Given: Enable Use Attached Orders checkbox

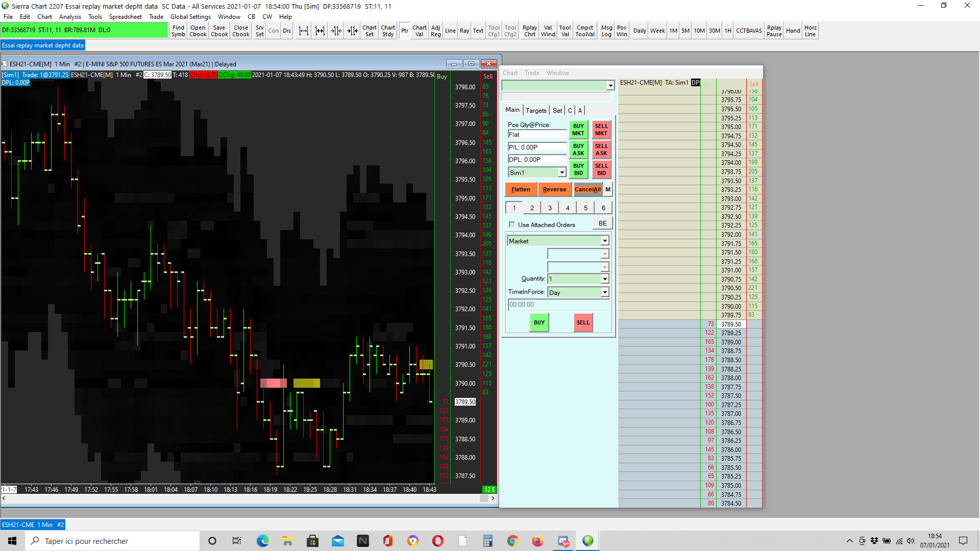Looking at the screenshot, I should coord(512,224).
